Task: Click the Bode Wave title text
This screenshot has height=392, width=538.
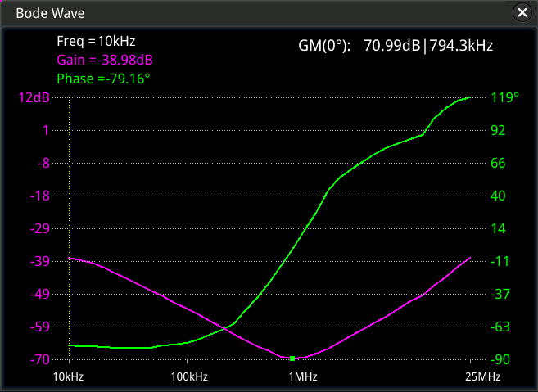Action: click(x=50, y=13)
